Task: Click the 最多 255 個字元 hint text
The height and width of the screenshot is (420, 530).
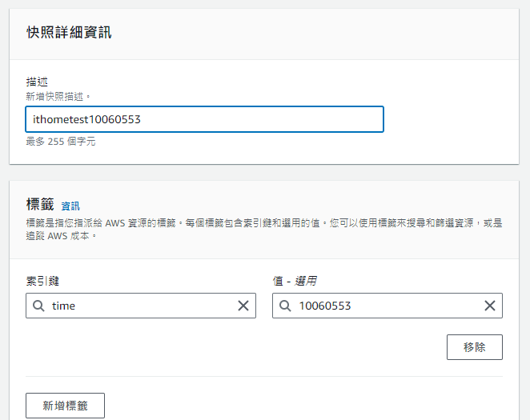Action: pyautogui.click(x=61, y=142)
